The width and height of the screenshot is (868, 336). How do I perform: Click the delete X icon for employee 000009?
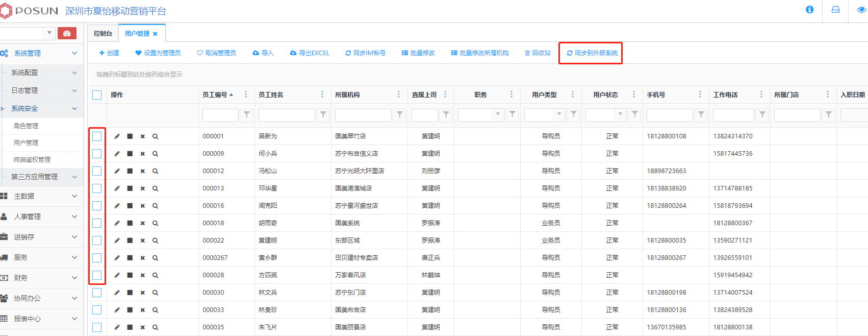tap(143, 154)
